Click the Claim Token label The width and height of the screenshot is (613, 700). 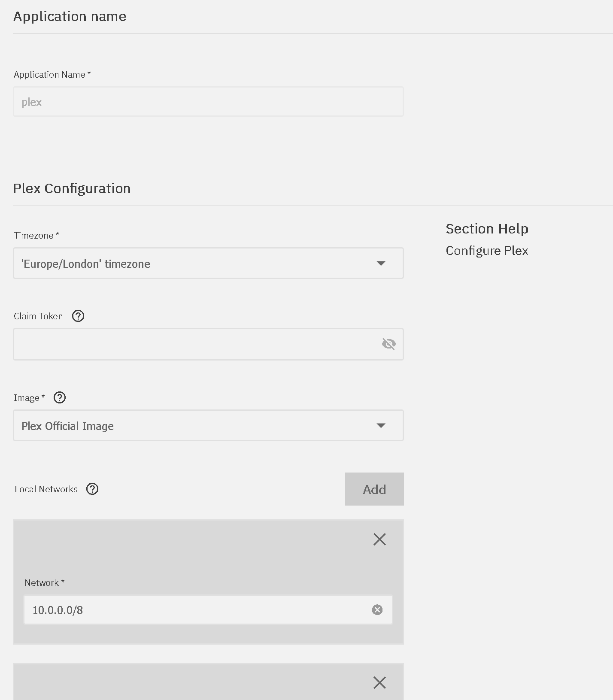(x=38, y=316)
